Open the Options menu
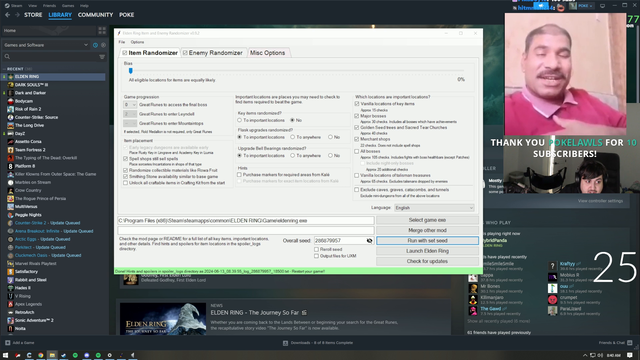This screenshot has width=640, height=360. pos(137,42)
